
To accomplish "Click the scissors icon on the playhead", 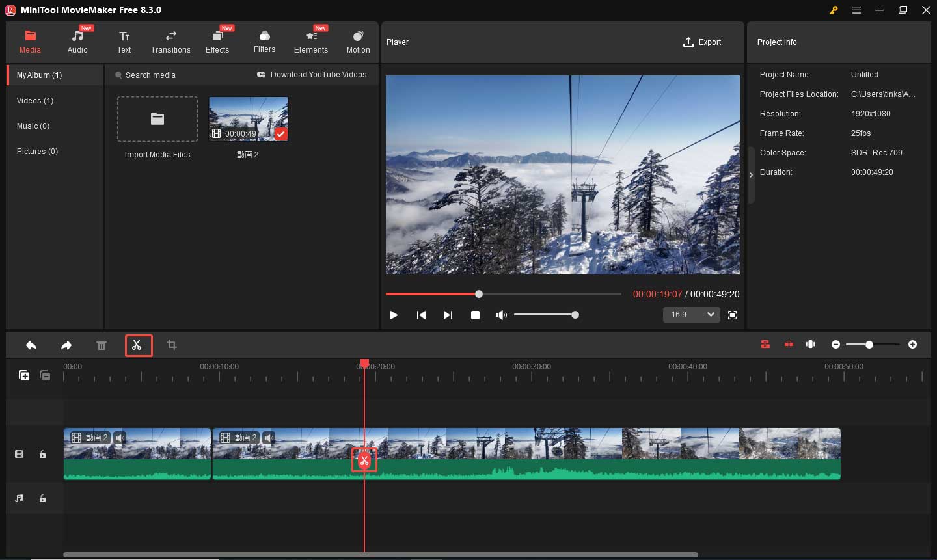I will pos(364,460).
